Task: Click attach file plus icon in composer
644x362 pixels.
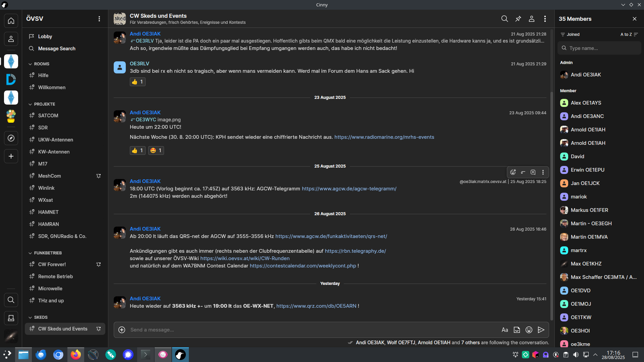Action: 122,330
